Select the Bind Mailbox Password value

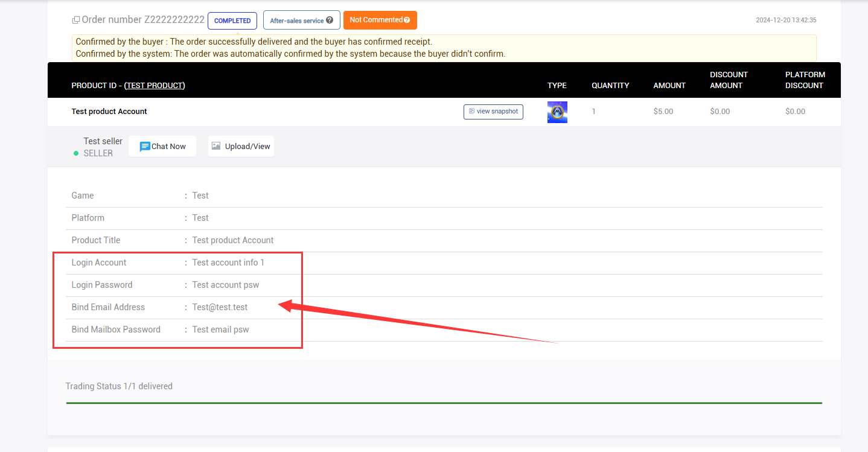[220, 329]
